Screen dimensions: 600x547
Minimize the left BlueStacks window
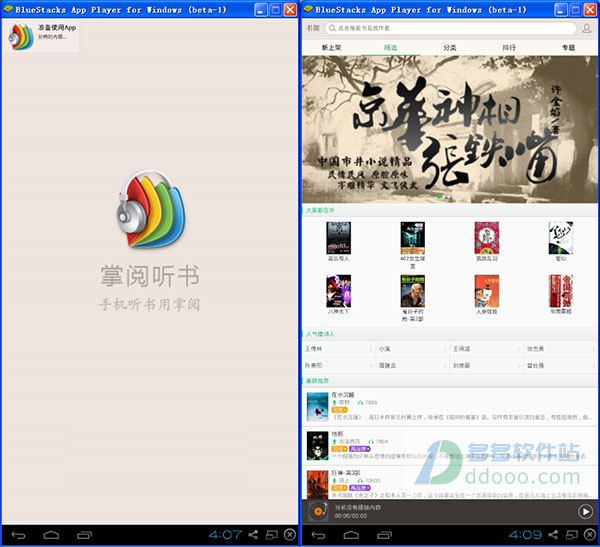[261, 10]
